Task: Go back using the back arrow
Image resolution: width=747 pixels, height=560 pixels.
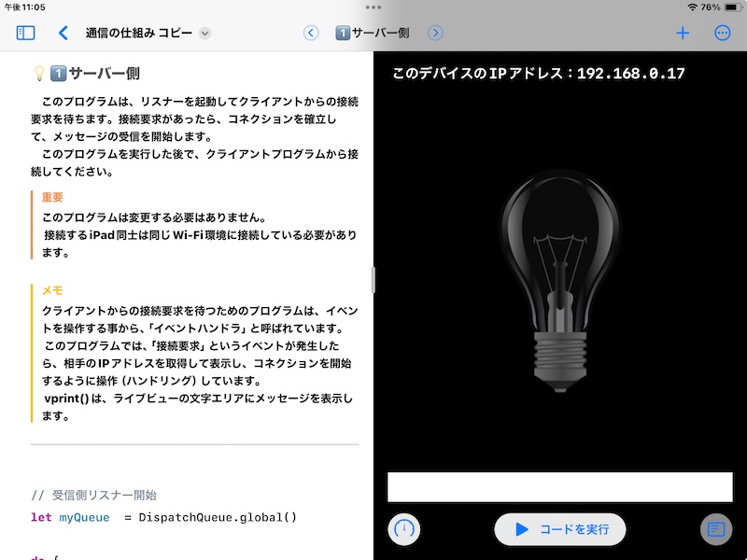Action: 63,32
